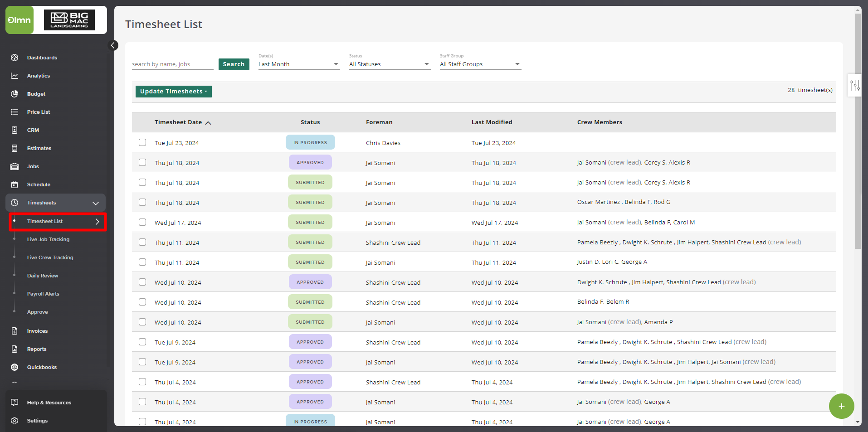The image size is (868, 432).
Task: Click the green plus add button
Action: click(841, 406)
